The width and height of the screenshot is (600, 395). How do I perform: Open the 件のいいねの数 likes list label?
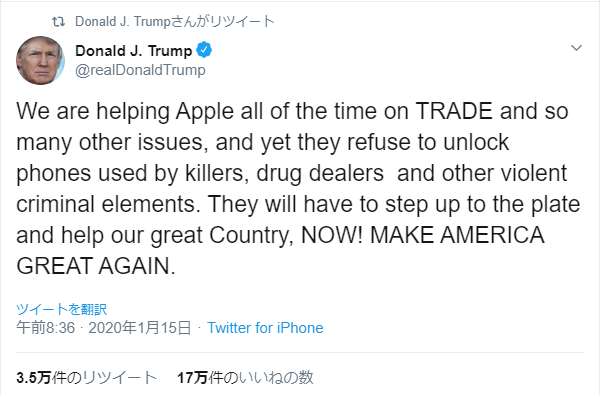(261, 378)
